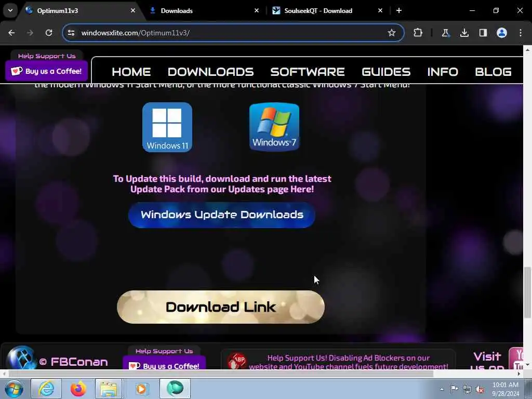Click the Windows 7 start menu icon
Screen dimensions: 532x399
coord(274,127)
